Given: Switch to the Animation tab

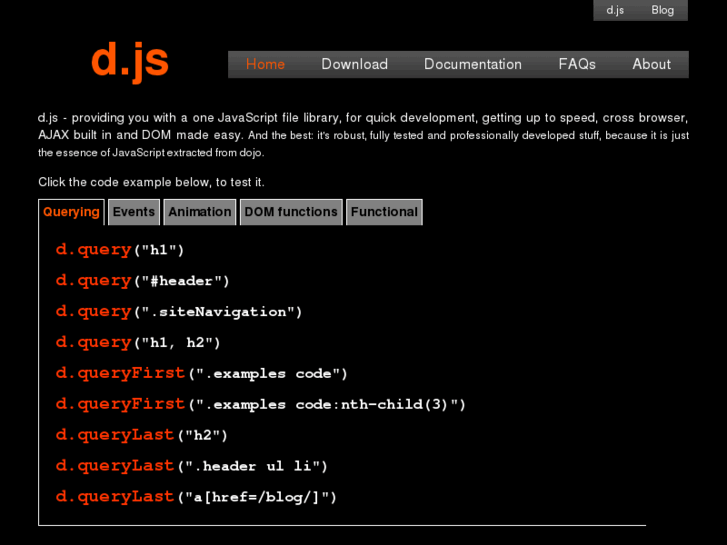Looking at the screenshot, I should coord(200,212).
